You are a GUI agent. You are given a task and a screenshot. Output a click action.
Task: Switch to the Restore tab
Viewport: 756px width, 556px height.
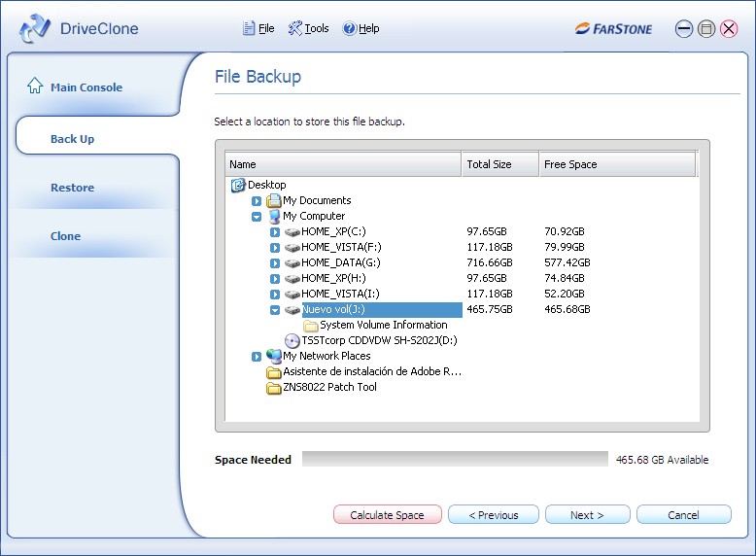[72, 188]
